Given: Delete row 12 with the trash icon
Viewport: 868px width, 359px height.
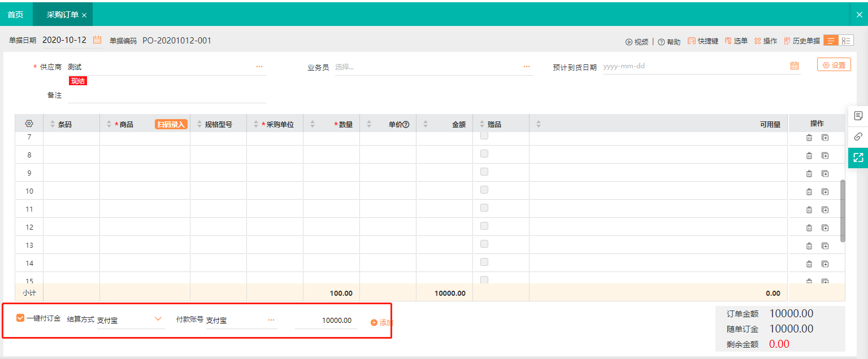Looking at the screenshot, I should click(x=809, y=227).
